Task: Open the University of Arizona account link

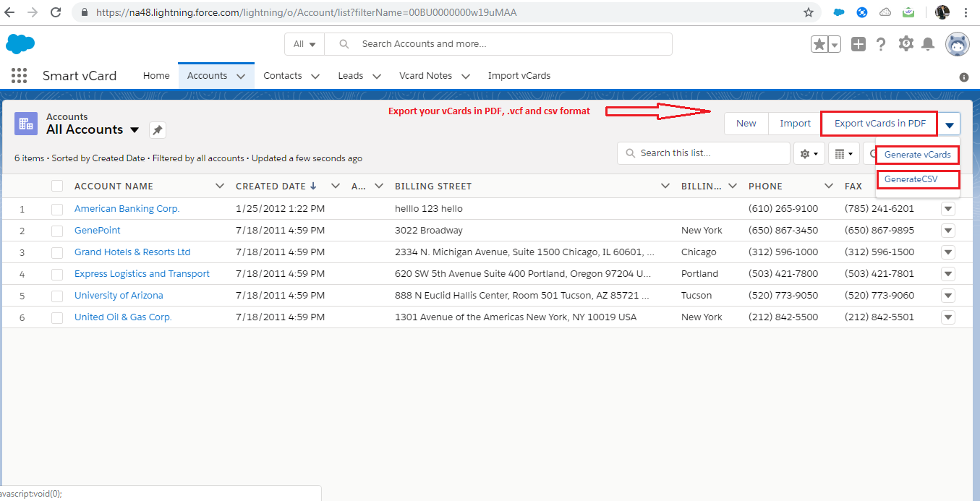Action: point(119,296)
